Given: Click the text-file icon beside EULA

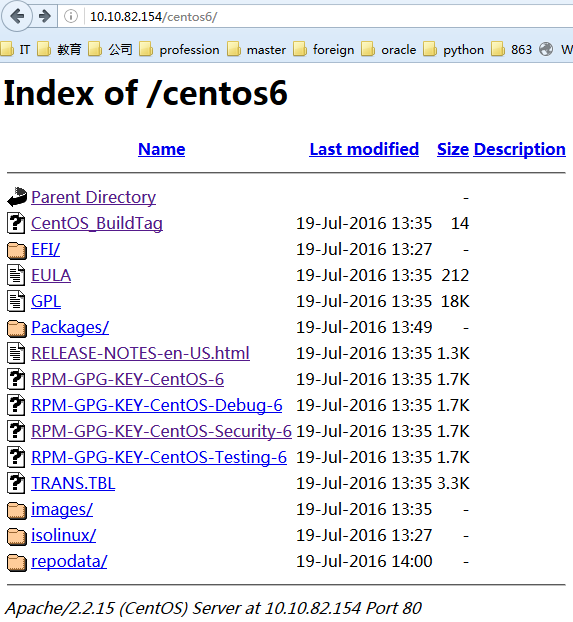Looking at the screenshot, I should tap(16, 275).
